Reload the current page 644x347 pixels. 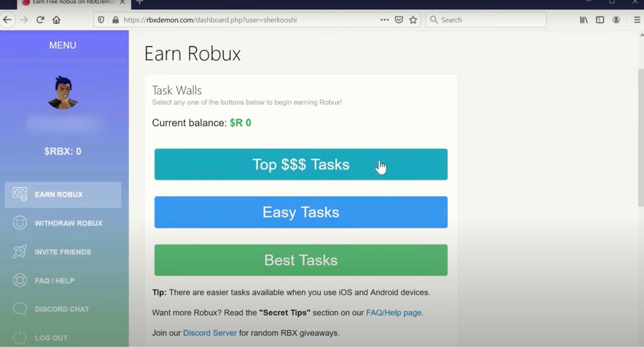[40, 20]
